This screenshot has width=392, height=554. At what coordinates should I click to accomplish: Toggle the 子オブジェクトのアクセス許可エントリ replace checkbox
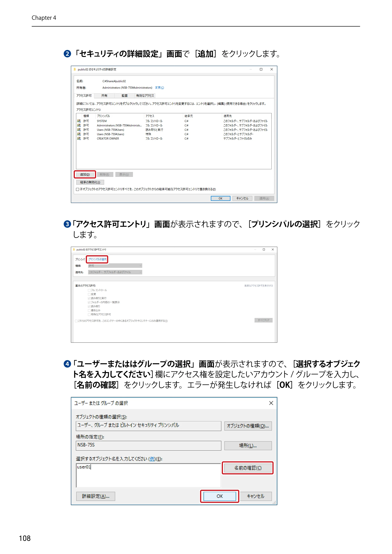click(x=78, y=189)
